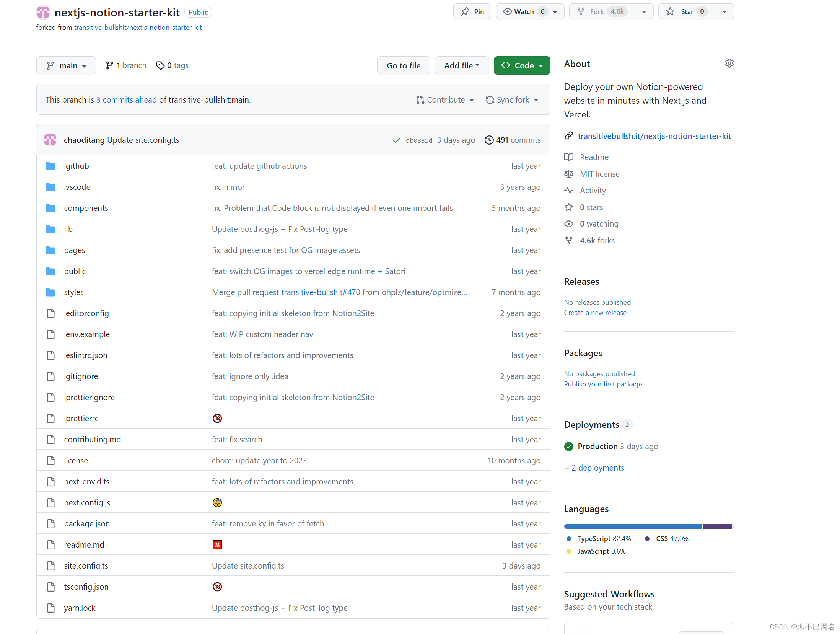Open the Add file menu
Image resolution: width=840 pixels, height=634 pixels.
point(461,66)
